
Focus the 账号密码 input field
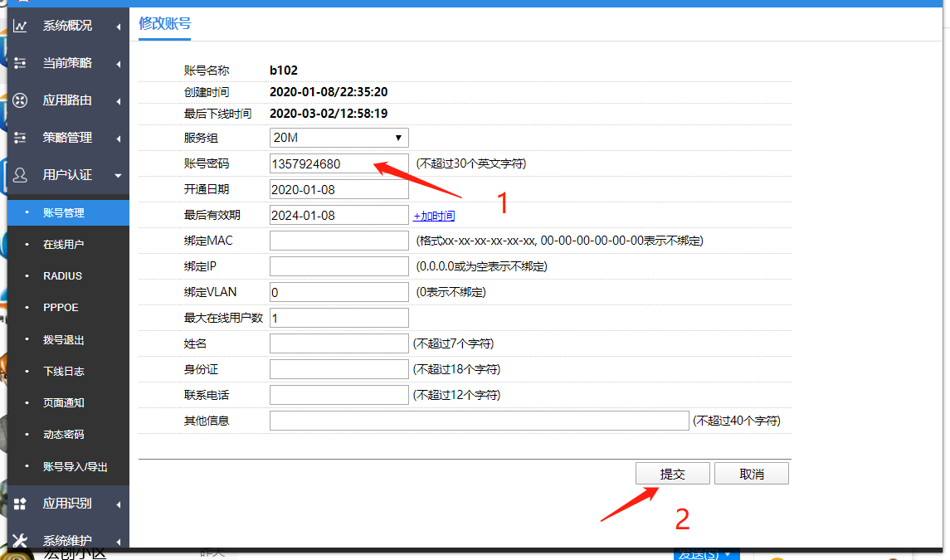[x=339, y=164]
